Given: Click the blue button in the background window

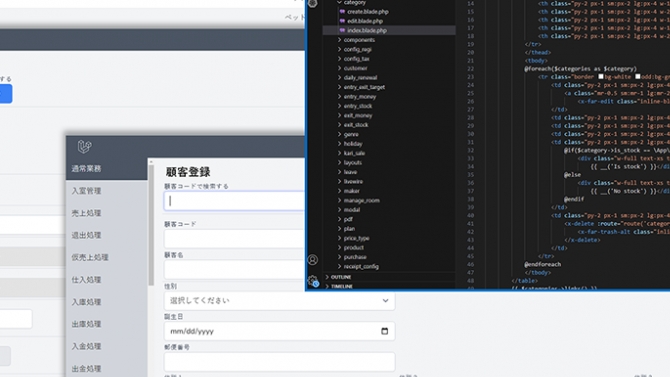Looking at the screenshot, I should click(6, 94).
